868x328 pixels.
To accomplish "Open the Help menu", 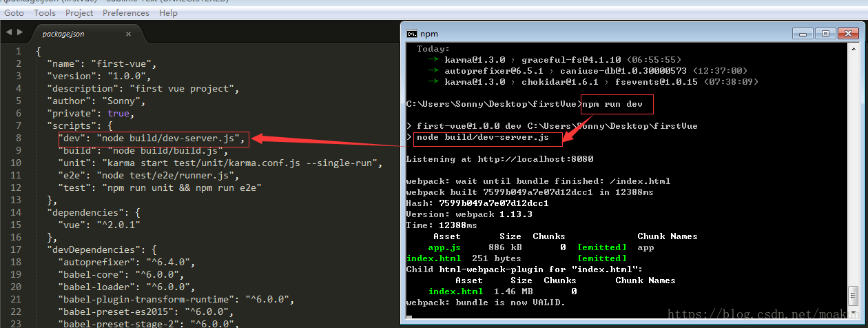I will click(x=168, y=12).
